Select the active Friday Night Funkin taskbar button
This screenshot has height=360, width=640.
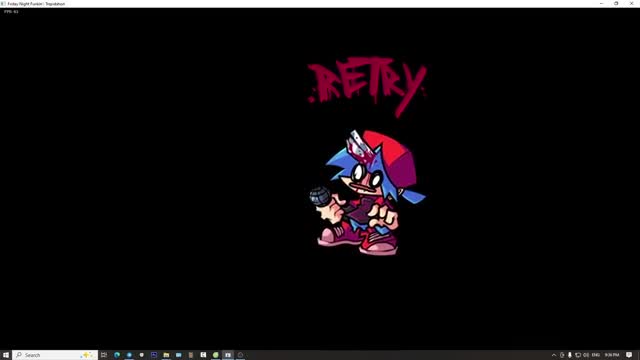click(228, 355)
